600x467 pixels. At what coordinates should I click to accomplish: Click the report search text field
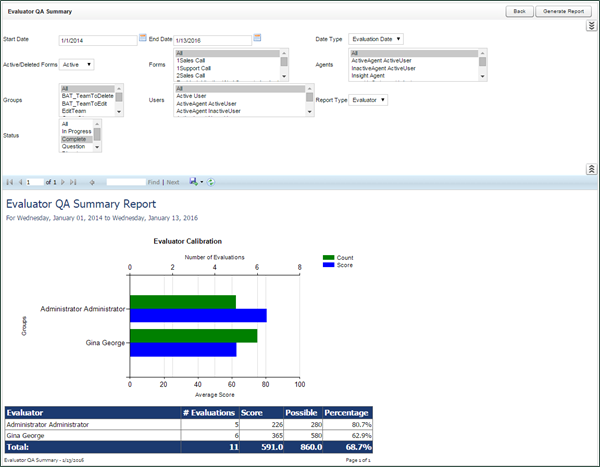125,183
